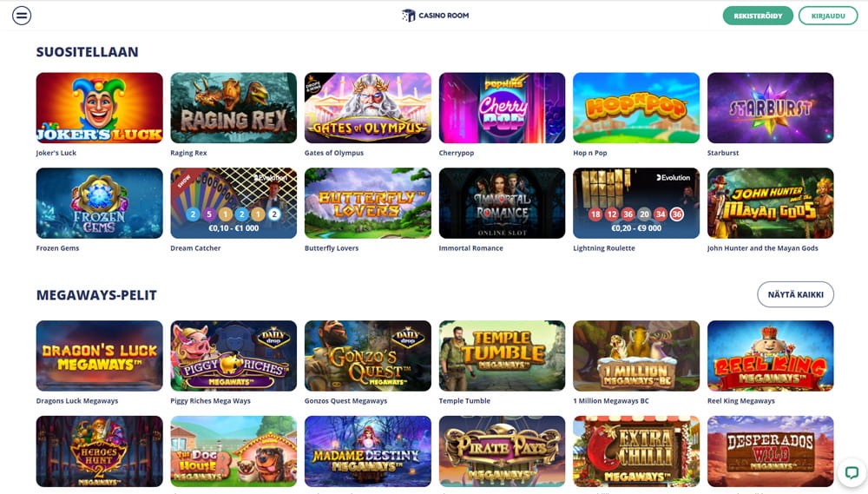
Task: Launch the Reel King Megaways game
Action: (x=771, y=356)
